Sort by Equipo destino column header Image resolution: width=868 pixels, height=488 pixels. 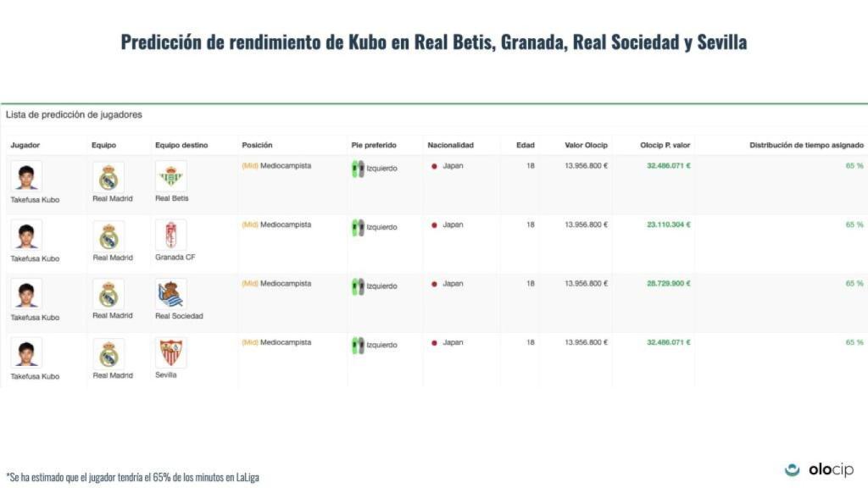(x=181, y=145)
